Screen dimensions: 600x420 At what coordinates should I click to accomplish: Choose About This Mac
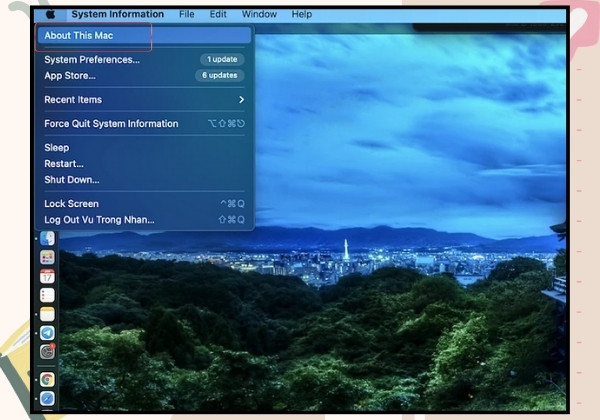click(x=144, y=36)
